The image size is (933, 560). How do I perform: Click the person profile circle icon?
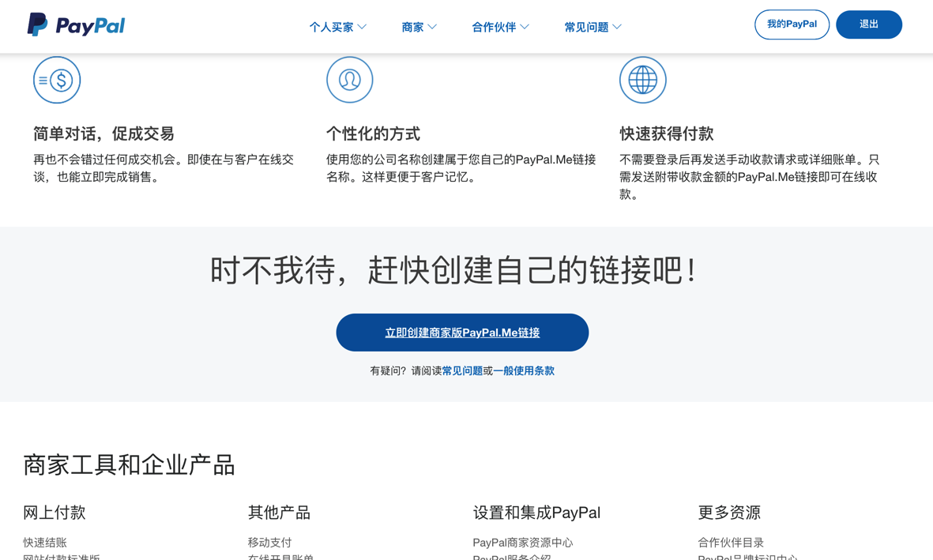coord(350,80)
